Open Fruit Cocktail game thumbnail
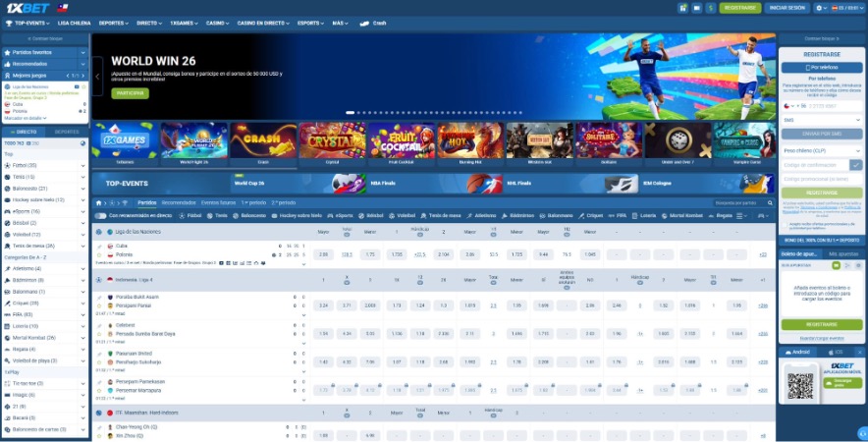This screenshot has width=868, height=442. (x=402, y=144)
